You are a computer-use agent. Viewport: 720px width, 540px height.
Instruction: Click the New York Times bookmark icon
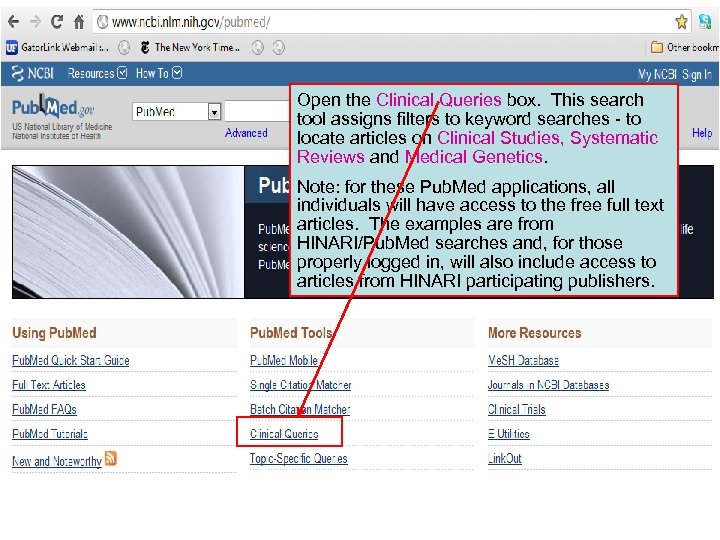coord(145,47)
